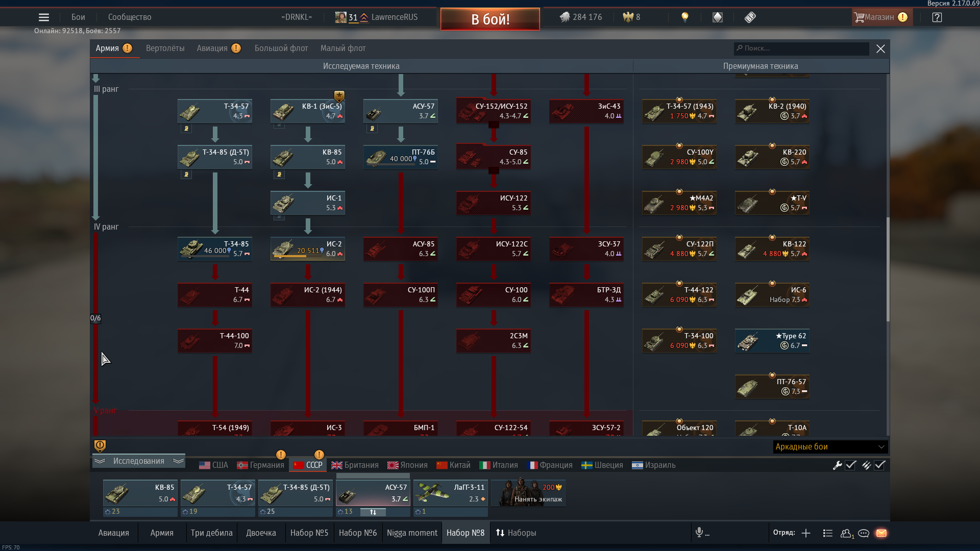Click the player avatar icon

point(340,17)
